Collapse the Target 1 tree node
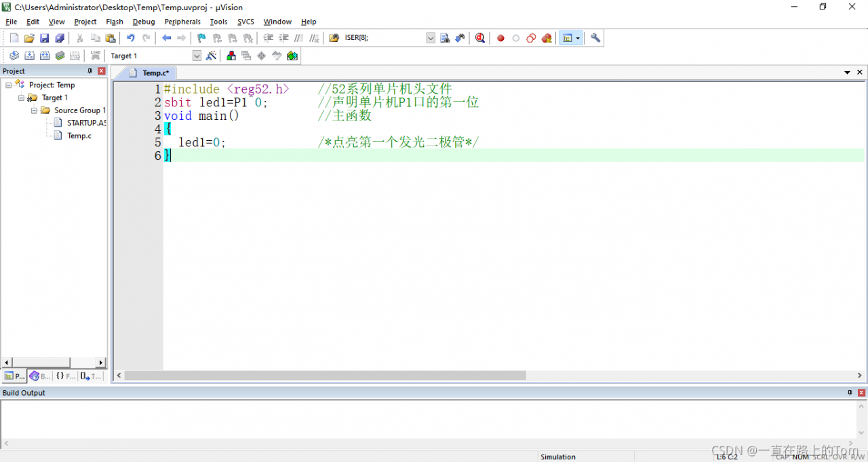This screenshot has height=462, width=868. [x=21, y=98]
